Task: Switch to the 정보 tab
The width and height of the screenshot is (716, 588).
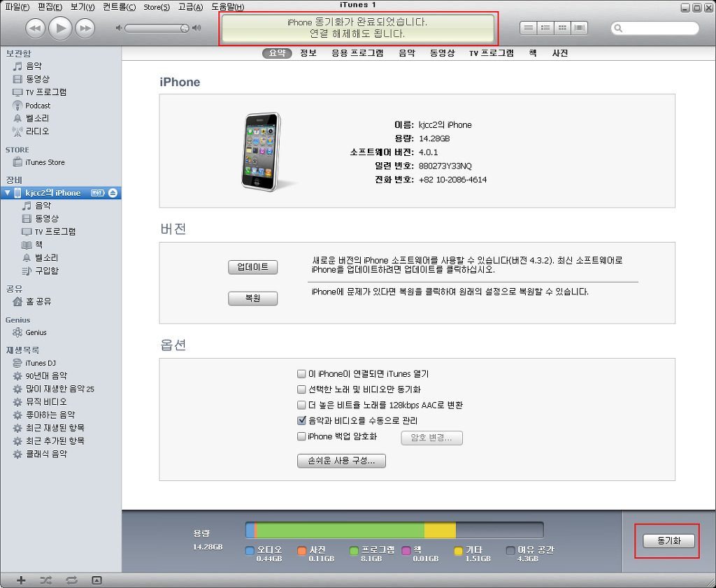Action: point(308,53)
